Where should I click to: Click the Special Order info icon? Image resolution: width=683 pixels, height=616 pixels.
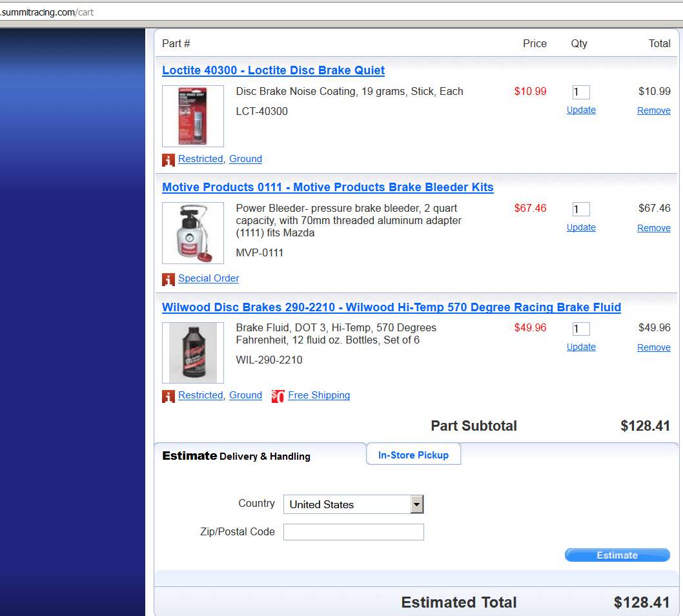click(x=168, y=279)
